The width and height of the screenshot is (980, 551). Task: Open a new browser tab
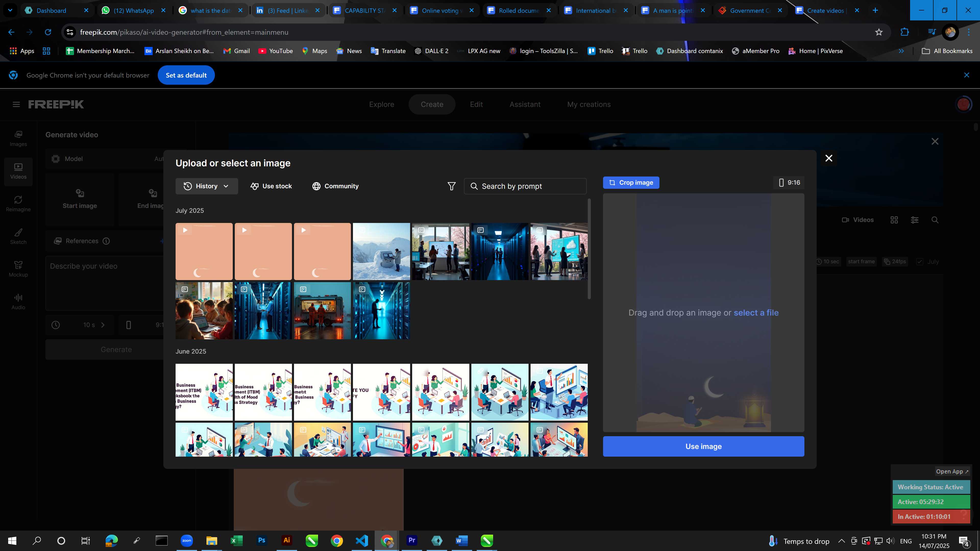[x=875, y=10]
